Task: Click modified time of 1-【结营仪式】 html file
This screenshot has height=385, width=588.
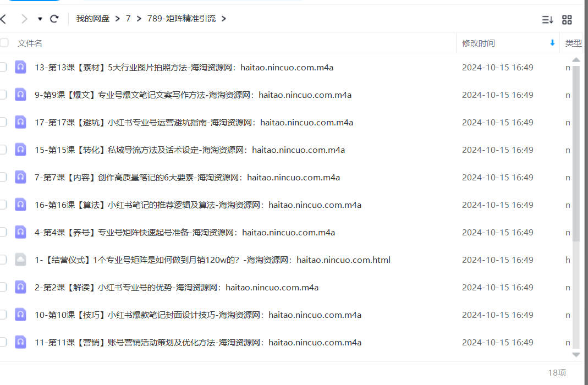Action: pyautogui.click(x=498, y=260)
